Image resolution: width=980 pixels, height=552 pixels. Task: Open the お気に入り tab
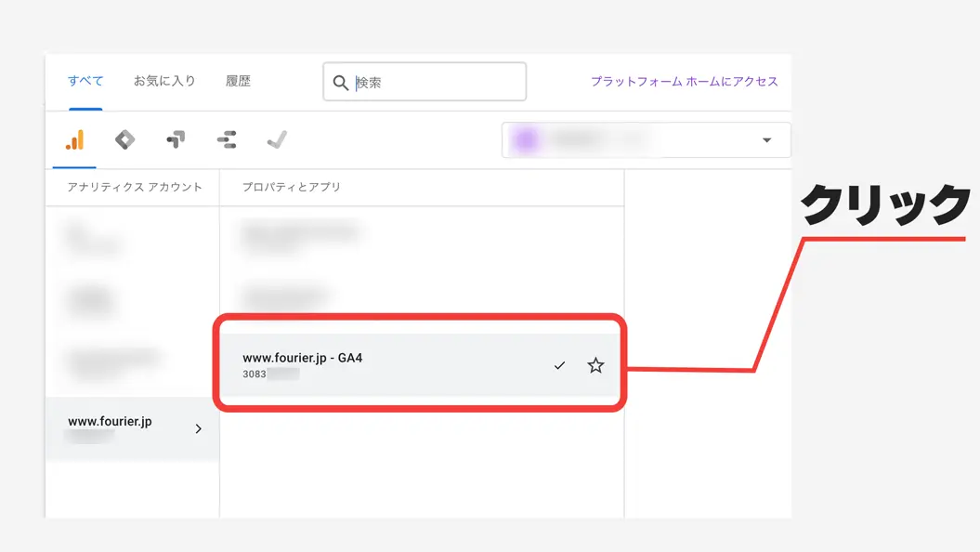164,81
